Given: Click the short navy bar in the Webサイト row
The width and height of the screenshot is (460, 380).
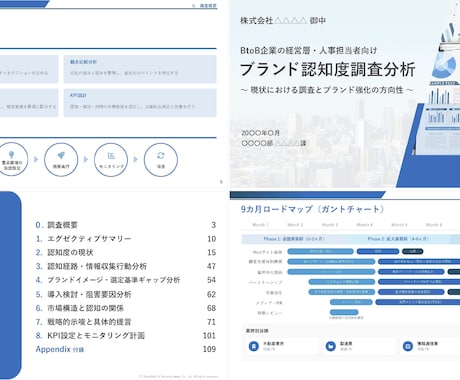Looking at the screenshot, I should click(413, 251).
